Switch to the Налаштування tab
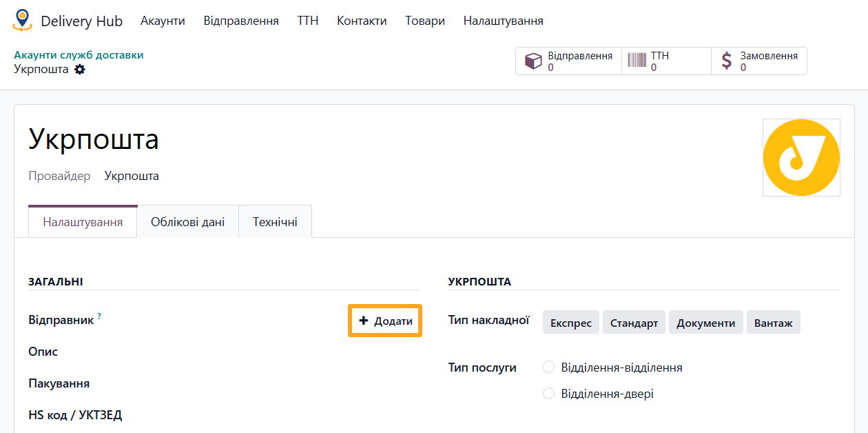 [x=83, y=222]
